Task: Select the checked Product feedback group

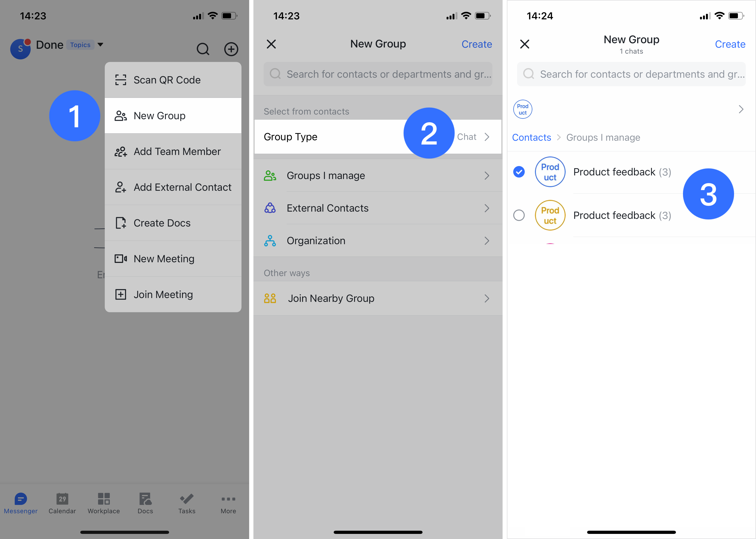Action: (x=621, y=172)
